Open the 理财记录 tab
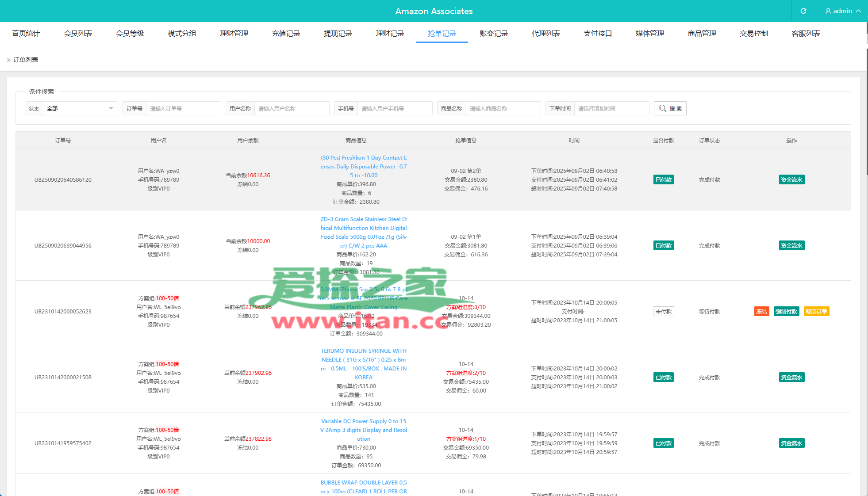The width and height of the screenshot is (868, 496). 390,34
